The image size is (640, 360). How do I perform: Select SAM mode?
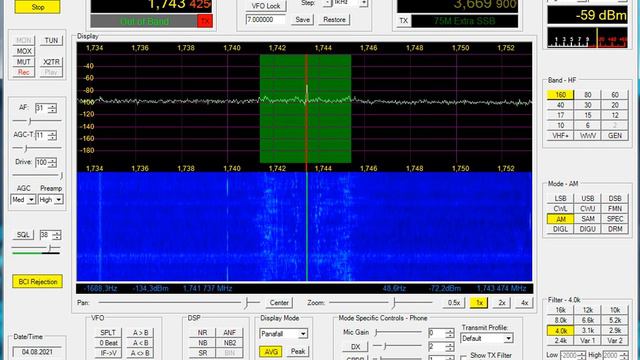(588, 219)
